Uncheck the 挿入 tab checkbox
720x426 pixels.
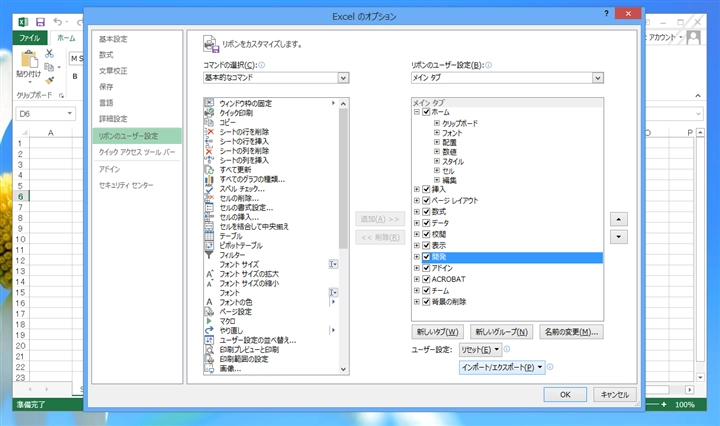click(x=426, y=189)
